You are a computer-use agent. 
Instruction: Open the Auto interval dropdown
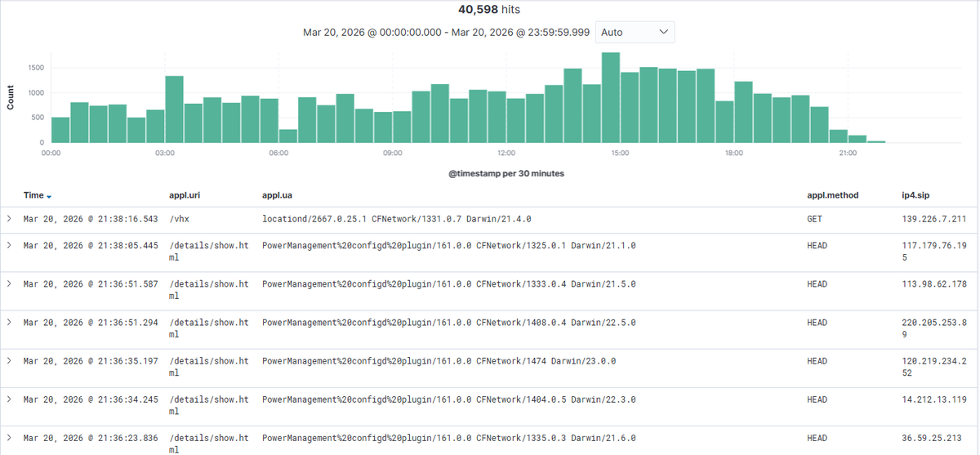(x=635, y=33)
